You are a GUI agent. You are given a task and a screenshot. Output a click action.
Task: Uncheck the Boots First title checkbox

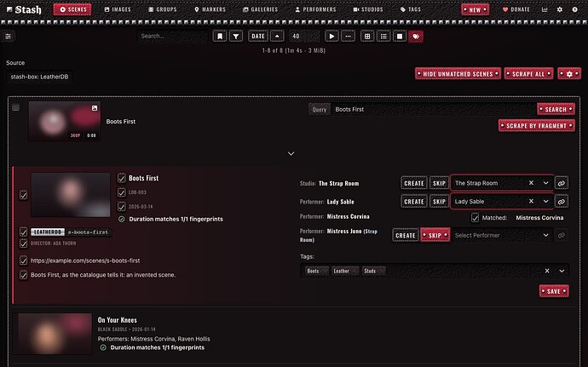pyautogui.click(x=122, y=178)
